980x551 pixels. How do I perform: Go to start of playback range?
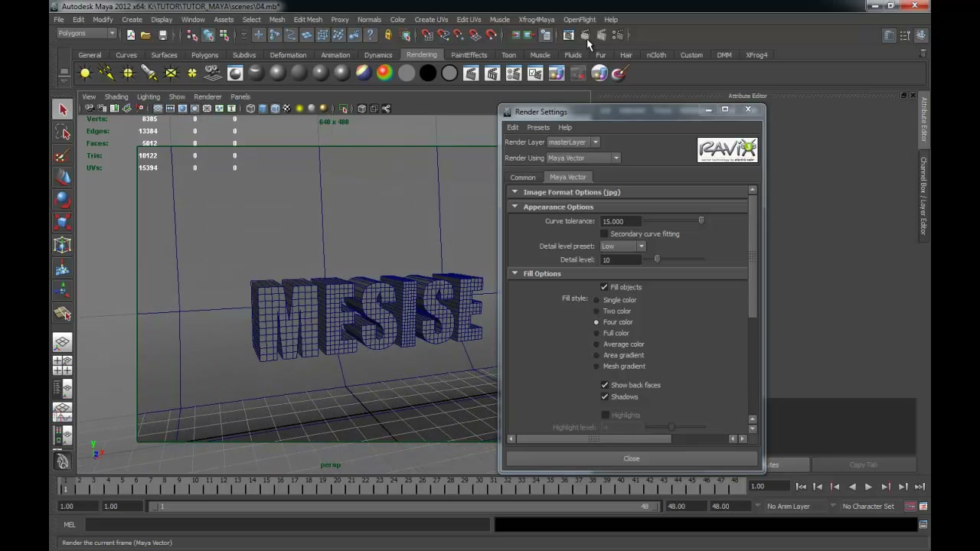coord(801,487)
